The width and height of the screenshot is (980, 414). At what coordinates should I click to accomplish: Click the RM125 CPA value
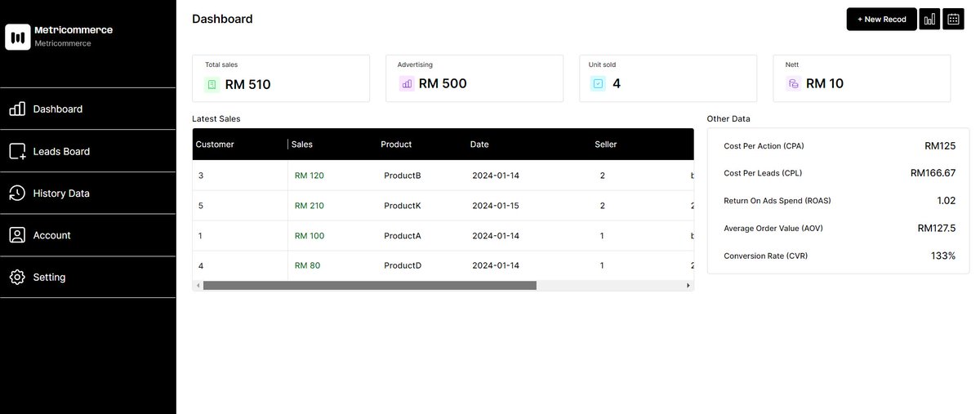tap(940, 146)
